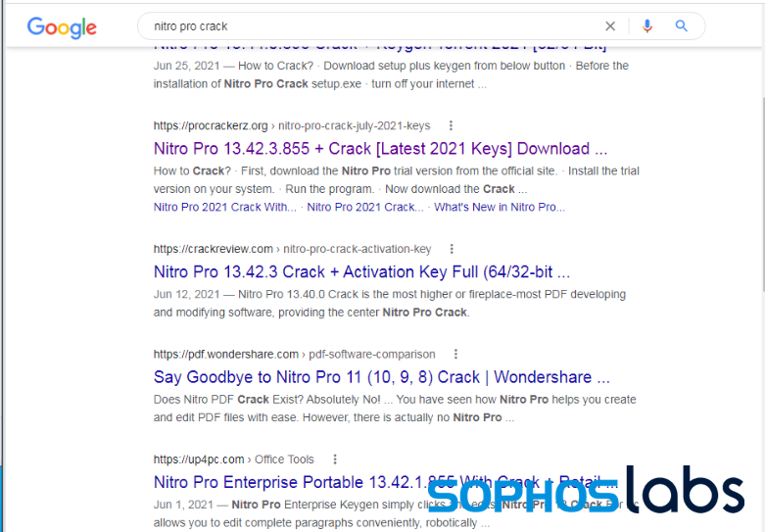Viewport: 765px width, 532px height.
Task: Open Nitro Pro Enterprise Portable result title
Action: (385, 482)
